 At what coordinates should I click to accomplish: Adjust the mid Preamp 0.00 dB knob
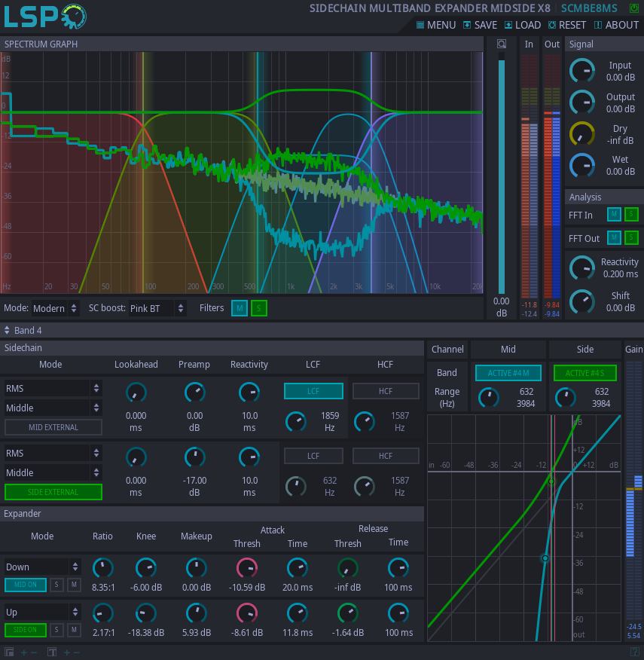click(195, 393)
